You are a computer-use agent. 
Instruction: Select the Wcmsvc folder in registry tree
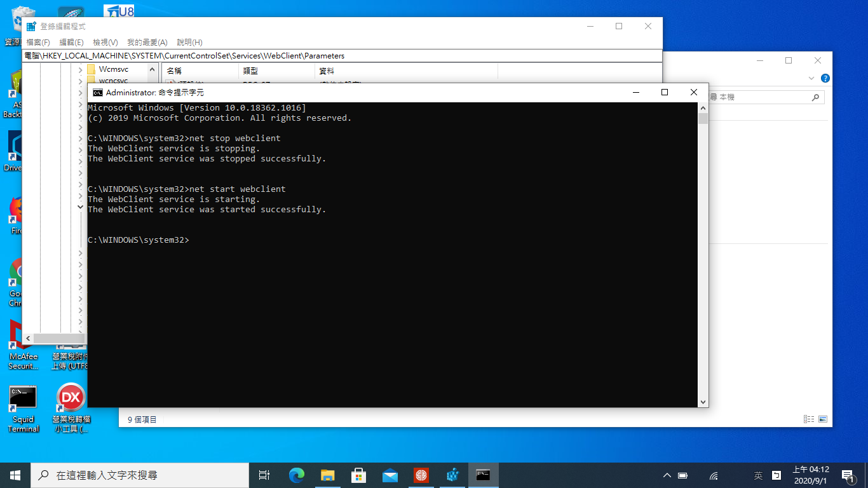point(113,69)
